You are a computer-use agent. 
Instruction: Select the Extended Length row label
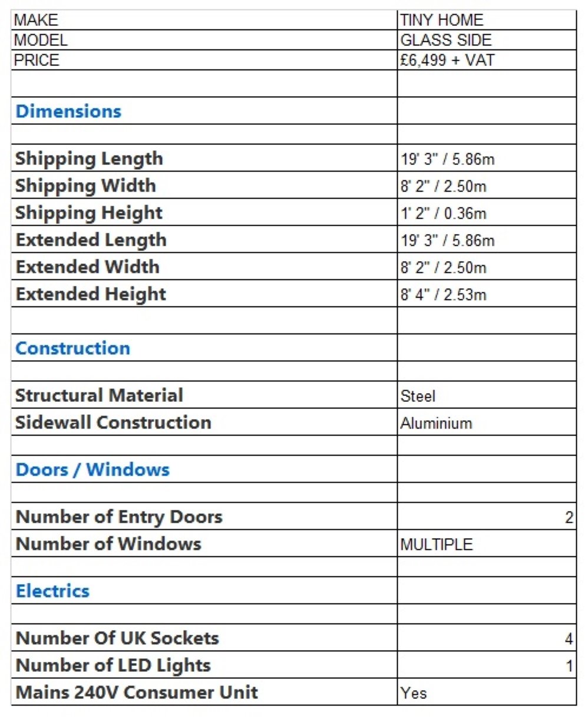91,240
